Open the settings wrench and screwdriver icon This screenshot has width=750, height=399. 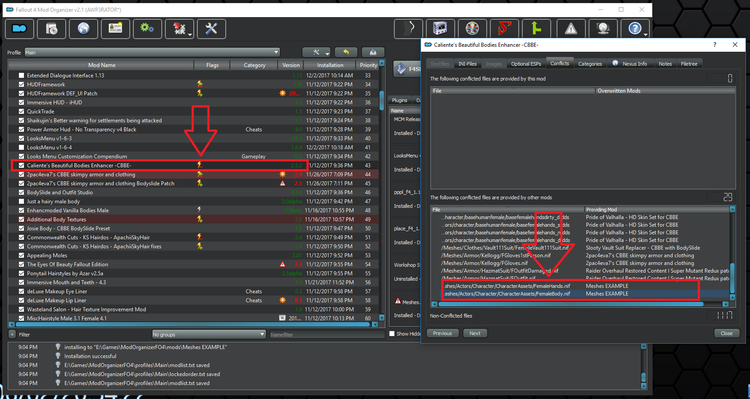click(x=211, y=29)
